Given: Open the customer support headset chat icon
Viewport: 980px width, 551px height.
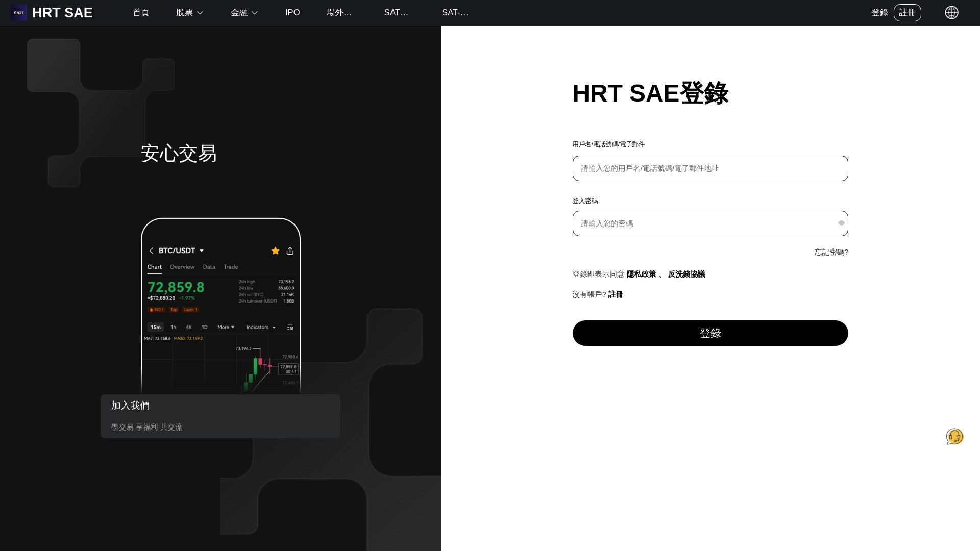Looking at the screenshot, I should (x=954, y=437).
